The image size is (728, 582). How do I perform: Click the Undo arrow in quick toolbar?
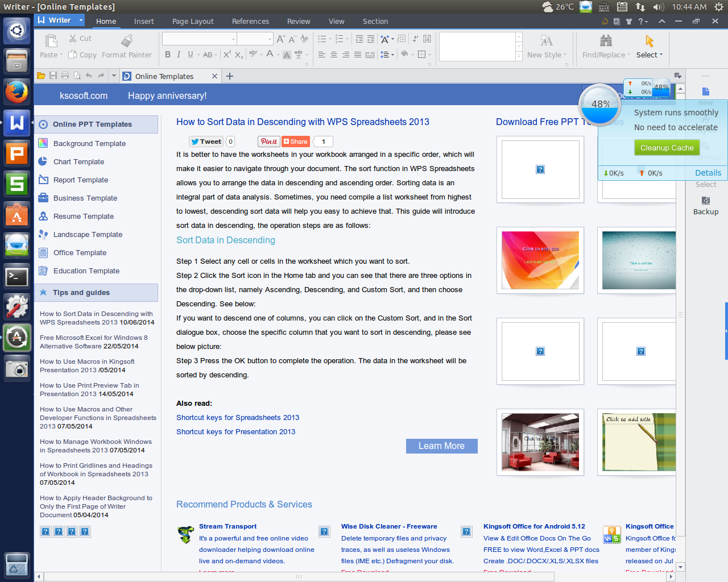(x=89, y=76)
